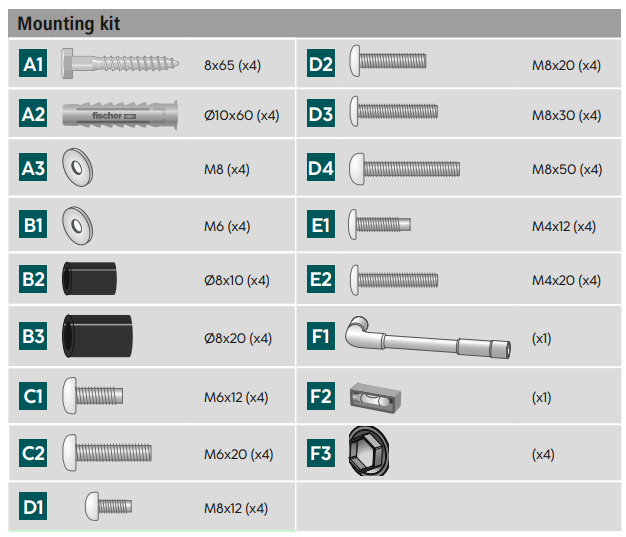Image resolution: width=626 pixels, height=537 pixels.
Task: Click the 8x65 (x4) size text
Action: coord(232,65)
